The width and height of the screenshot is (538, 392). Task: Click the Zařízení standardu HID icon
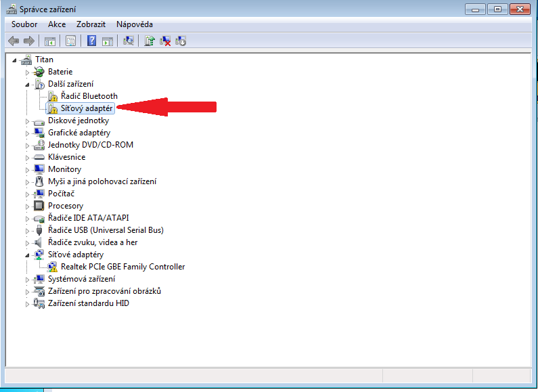coord(39,303)
